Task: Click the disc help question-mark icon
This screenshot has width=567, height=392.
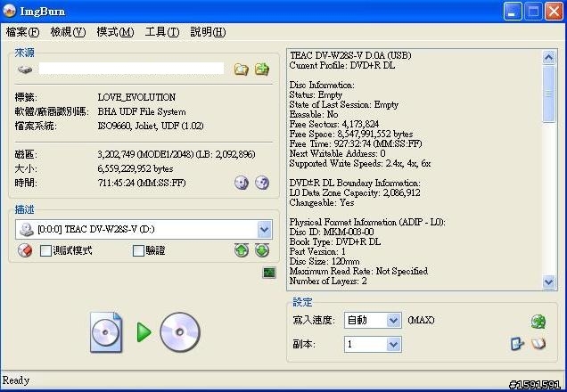Action: pyautogui.click(x=262, y=183)
